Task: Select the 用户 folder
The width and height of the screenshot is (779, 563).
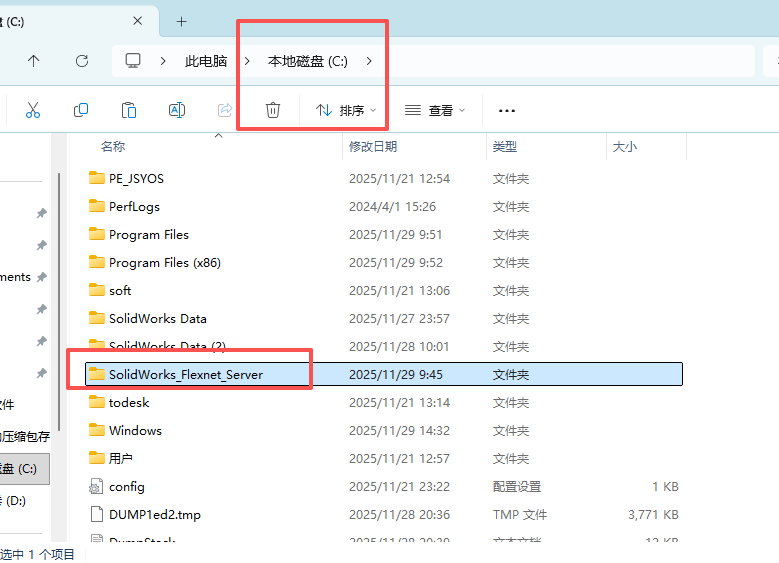Action: (x=384, y=458)
